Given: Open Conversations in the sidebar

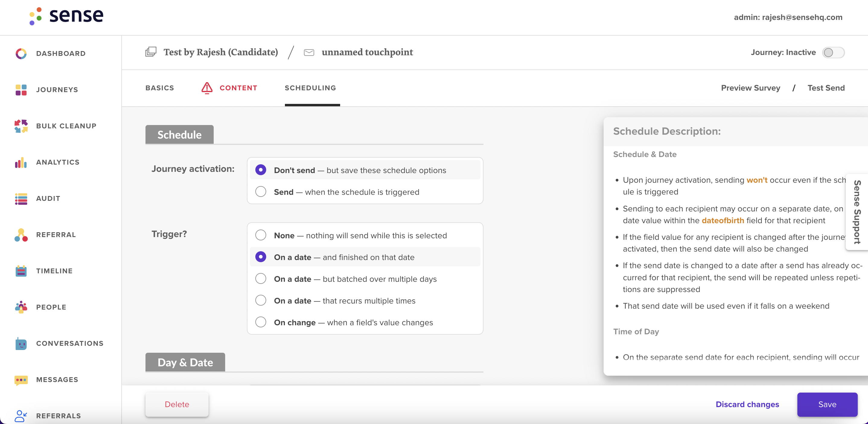Looking at the screenshot, I should click(x=70, y=343).
